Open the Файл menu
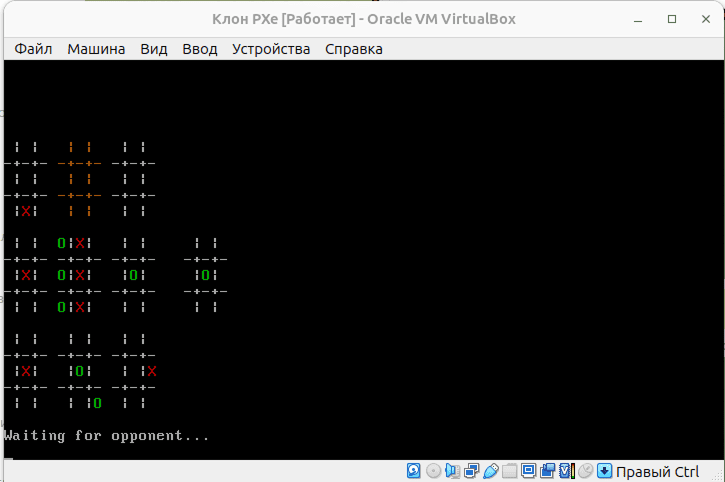Screen dimensions: 725x482 point(33,49)
